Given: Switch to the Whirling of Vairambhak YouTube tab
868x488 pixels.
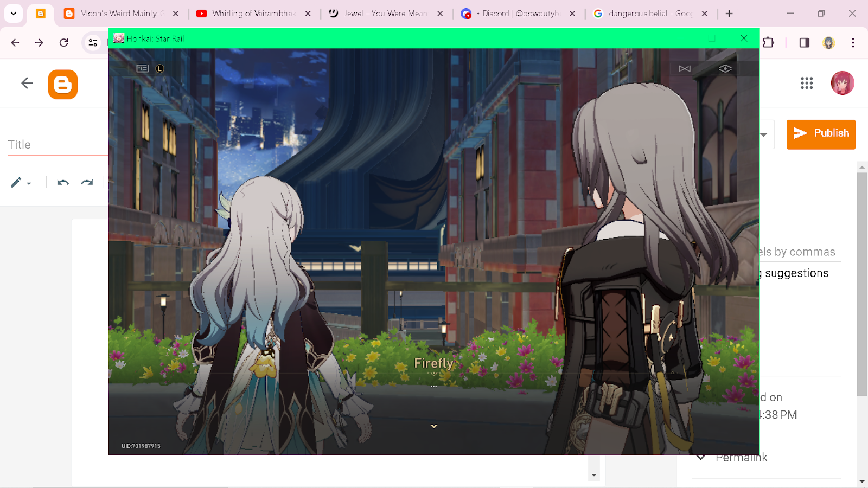Looking at the screenshot, I should (x=253, y=14).
